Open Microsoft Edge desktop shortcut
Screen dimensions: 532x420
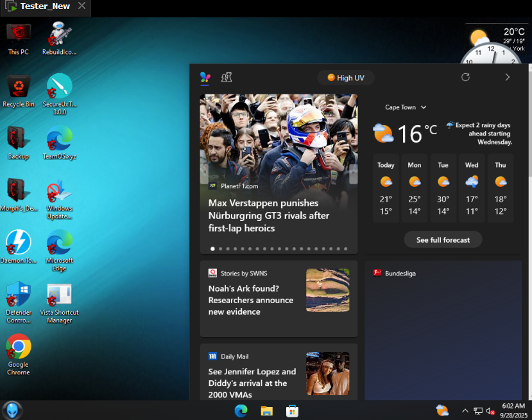[x=60, y=251]
